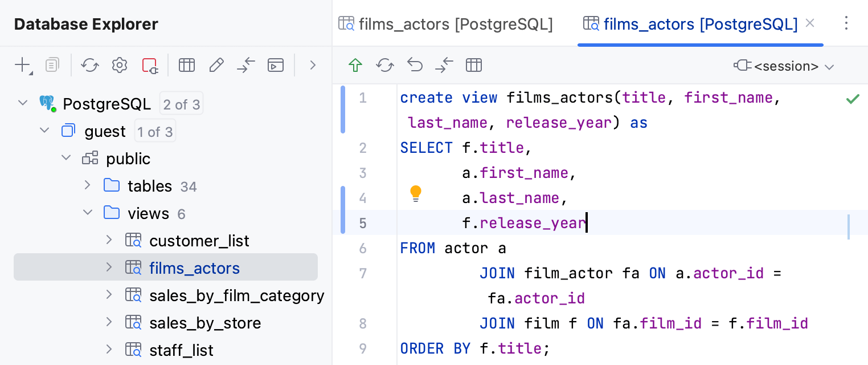
Task: Submit changes with the green arrow
Action: (355, 65)
